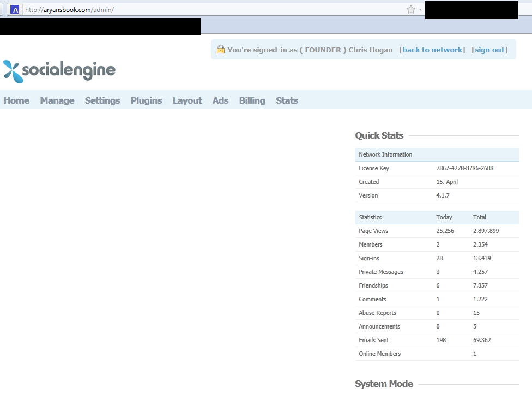This screenshot has height=394, width=532.
Task: Open the Home admin menu
Action: [16, 100]
